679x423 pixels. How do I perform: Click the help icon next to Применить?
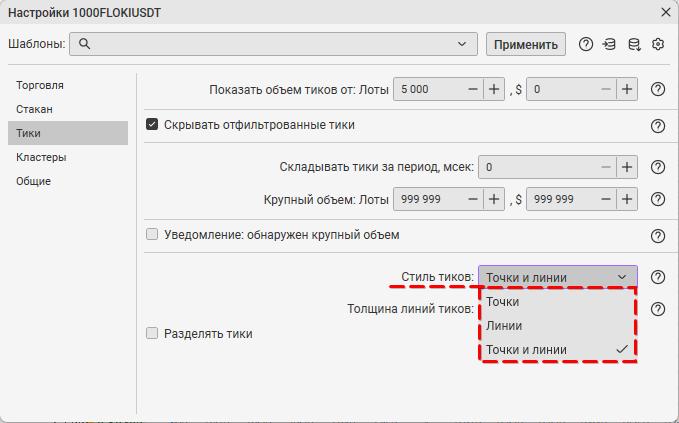[586, 44]
